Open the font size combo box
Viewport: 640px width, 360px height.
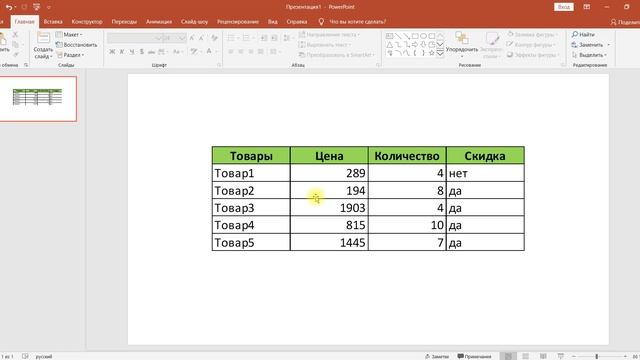tap(174, 38)
